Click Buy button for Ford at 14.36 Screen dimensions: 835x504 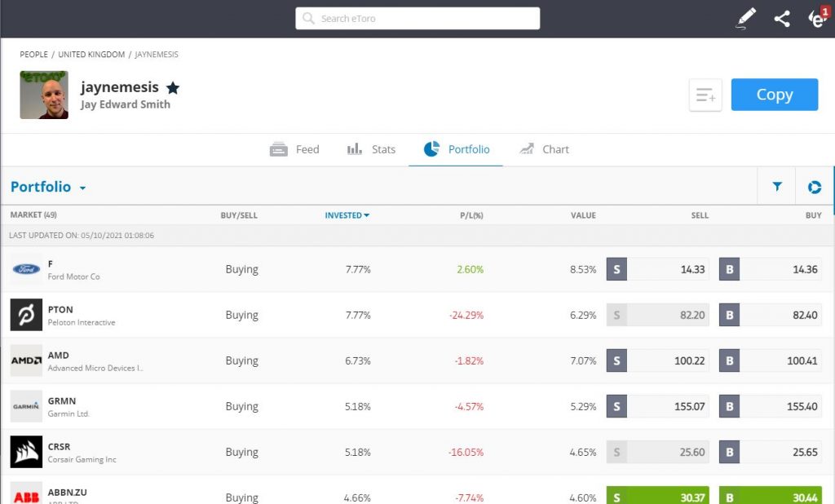pyautogui.click(x=770, y=269)
